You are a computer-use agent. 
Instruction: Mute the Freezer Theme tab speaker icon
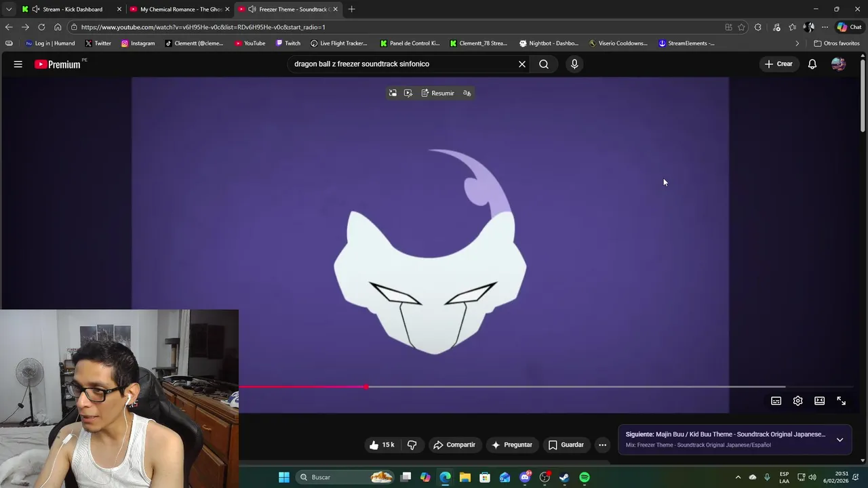(x=252, y=9)
